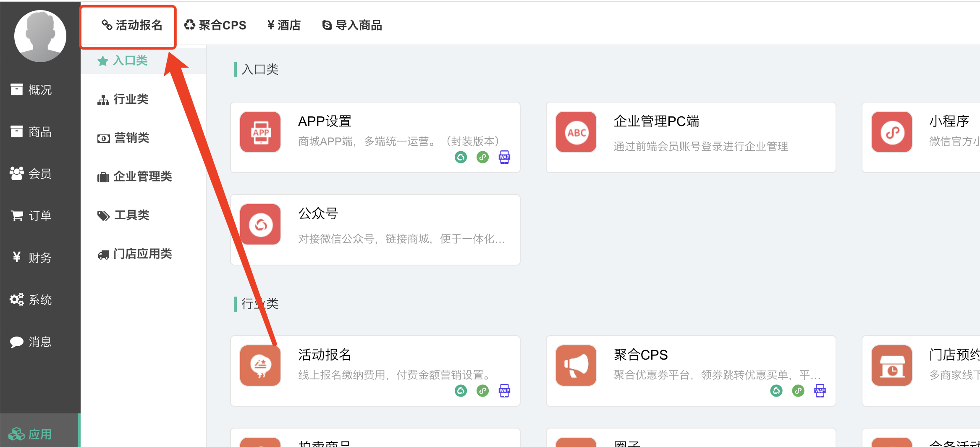Click the 公众号 swirl badge on APP设置 card
Screen dimensions: 980x447
pos(461,157)
